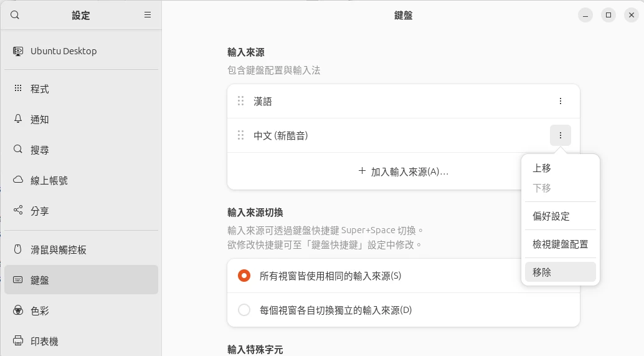Viewport: 644px width, 356px height.
Task: Click the 通知 bell icon
Action: [18, 119]
